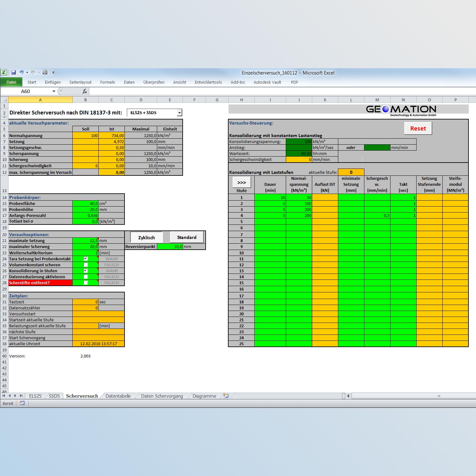Viewport: 476px width, 476px height.
Task: Click the insert new worksheet tab icon
Action: [x=226, y=396]
